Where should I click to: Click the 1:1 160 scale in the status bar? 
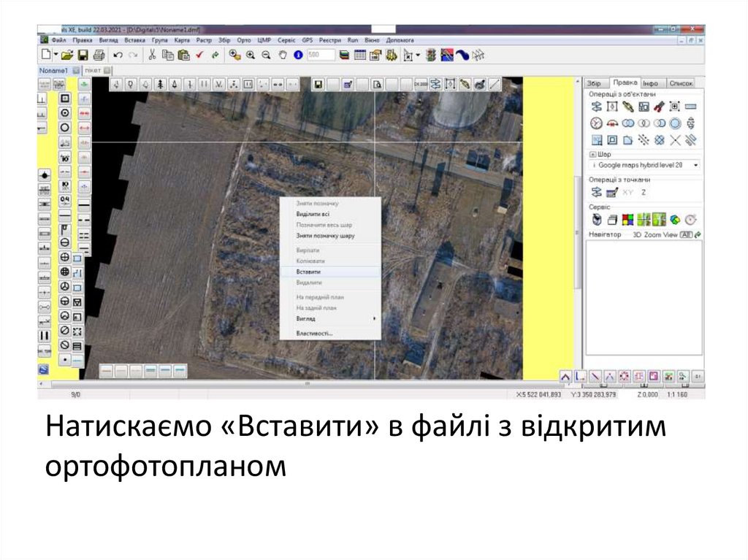point(676,394)
